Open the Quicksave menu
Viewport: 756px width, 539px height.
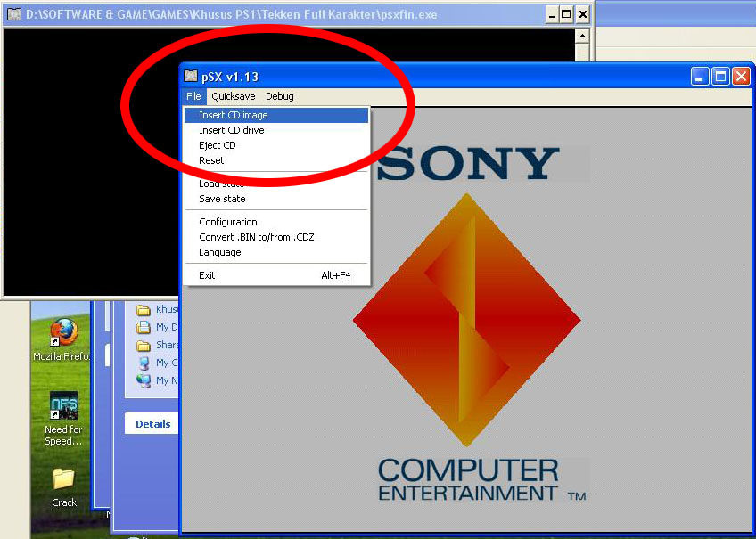[234, 96]
